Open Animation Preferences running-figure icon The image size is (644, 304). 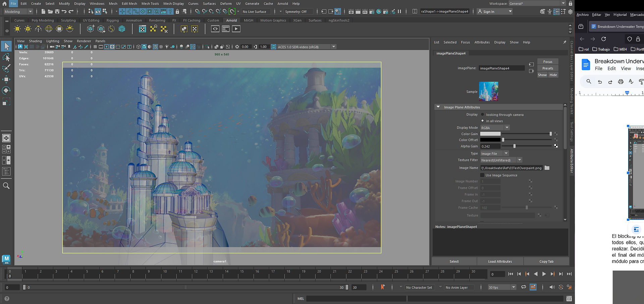tap(569, 287)
